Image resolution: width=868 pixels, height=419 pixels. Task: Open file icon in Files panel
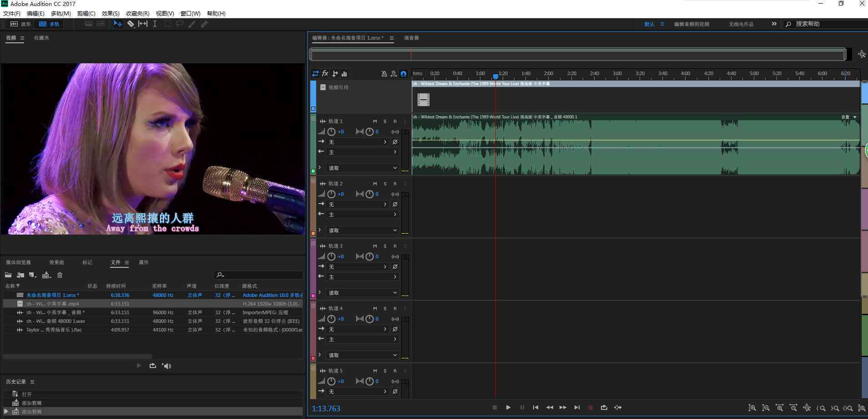pyautogui.click(x=8, y=275)
